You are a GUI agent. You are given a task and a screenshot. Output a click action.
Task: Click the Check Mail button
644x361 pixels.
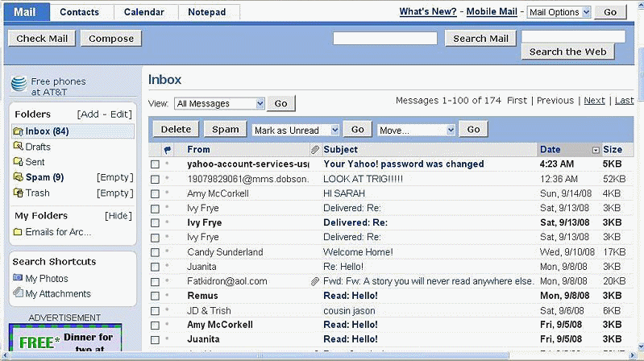tap(42, 38)
